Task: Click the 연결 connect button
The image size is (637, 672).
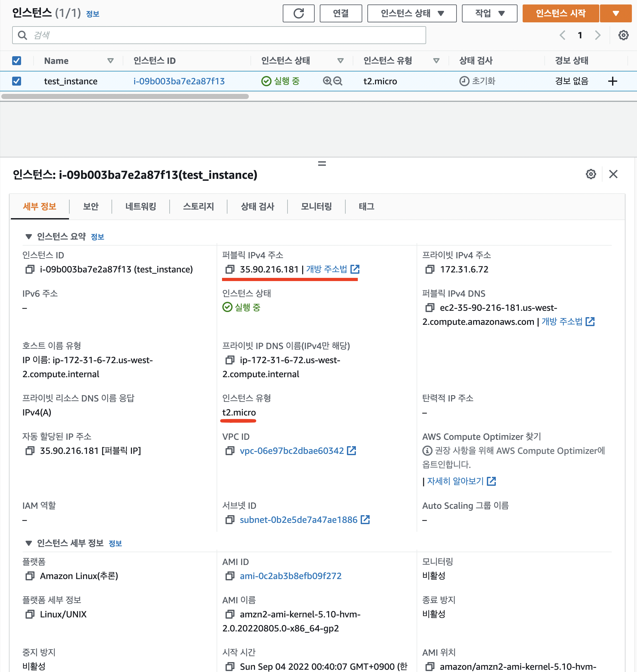Action: [341, 14]
